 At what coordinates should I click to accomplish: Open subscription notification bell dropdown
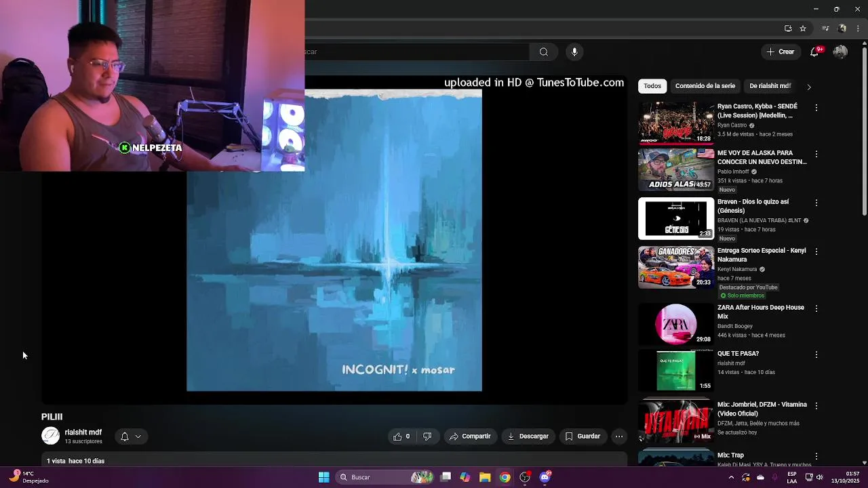(130, 436)
